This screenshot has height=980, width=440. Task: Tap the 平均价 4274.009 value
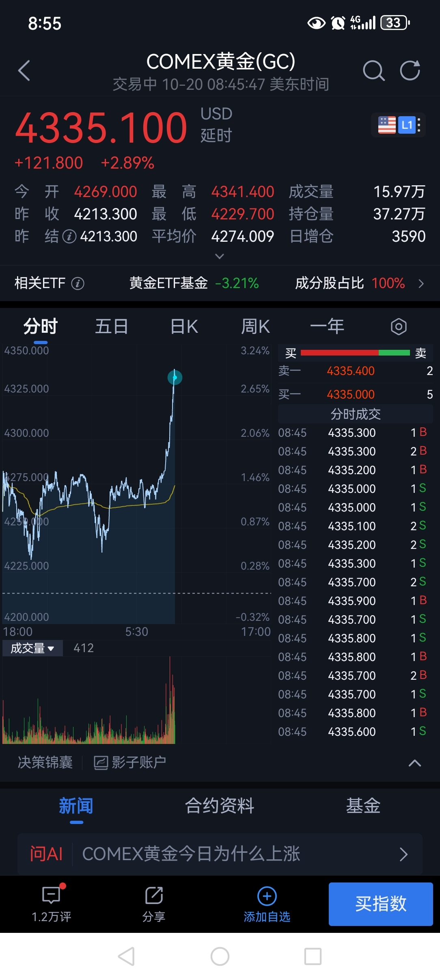pos(243,236)
